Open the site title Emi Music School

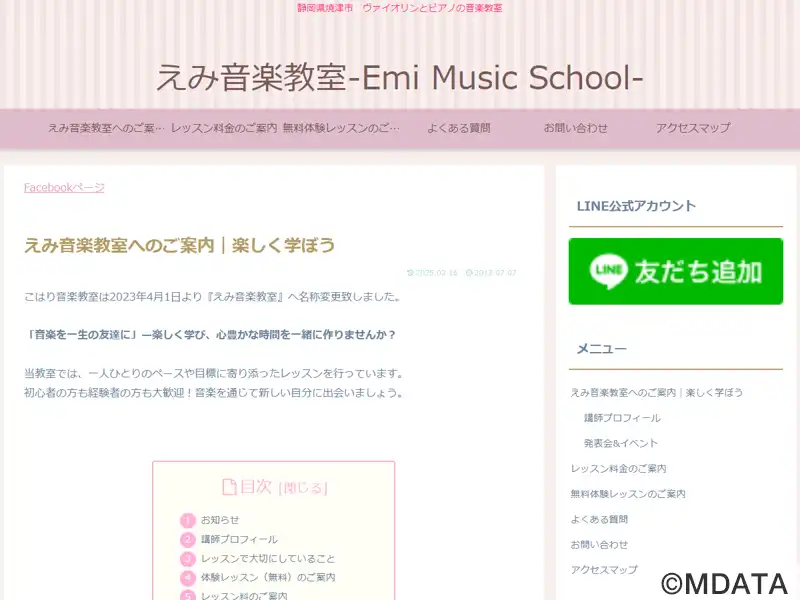pyautogui.click(x=399, y=78)
